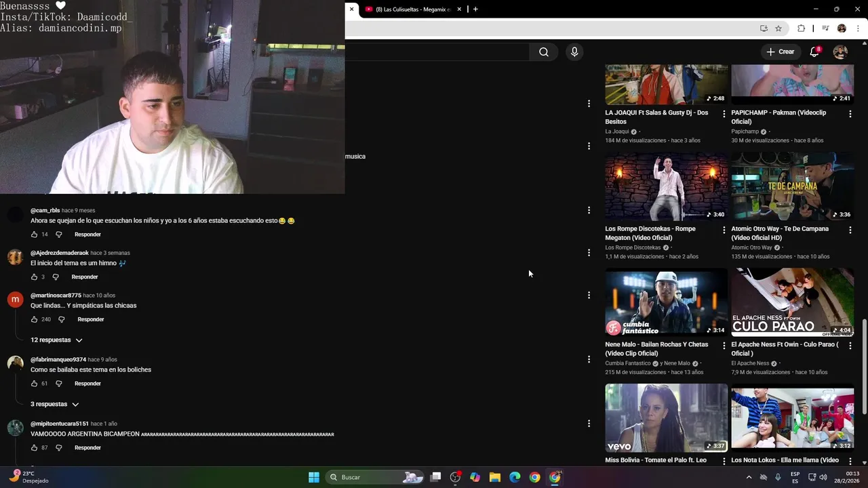The height and width of the screenshot is (488, 868).
Task: Dislike the @fabrimanqueo9374 comment
Action: [x=58, y=384]
